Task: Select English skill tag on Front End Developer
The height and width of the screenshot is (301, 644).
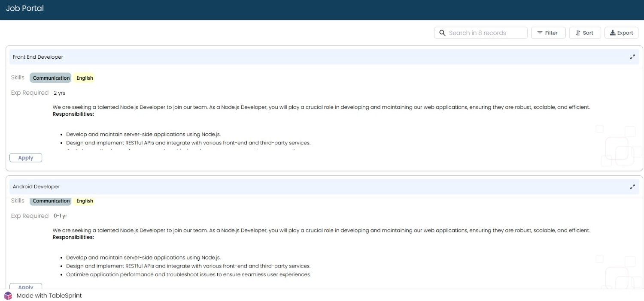Action: (85, 78)
